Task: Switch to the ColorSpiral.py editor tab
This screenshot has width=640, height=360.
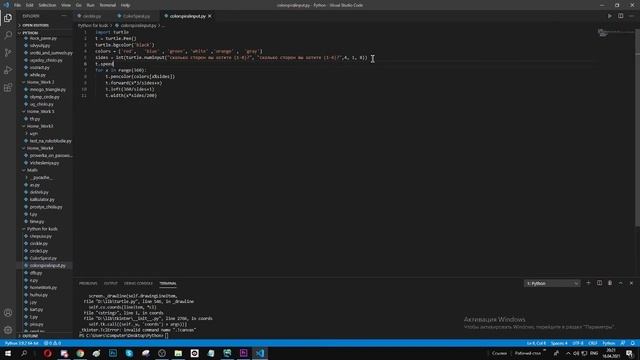Action: tap(136, 16)
